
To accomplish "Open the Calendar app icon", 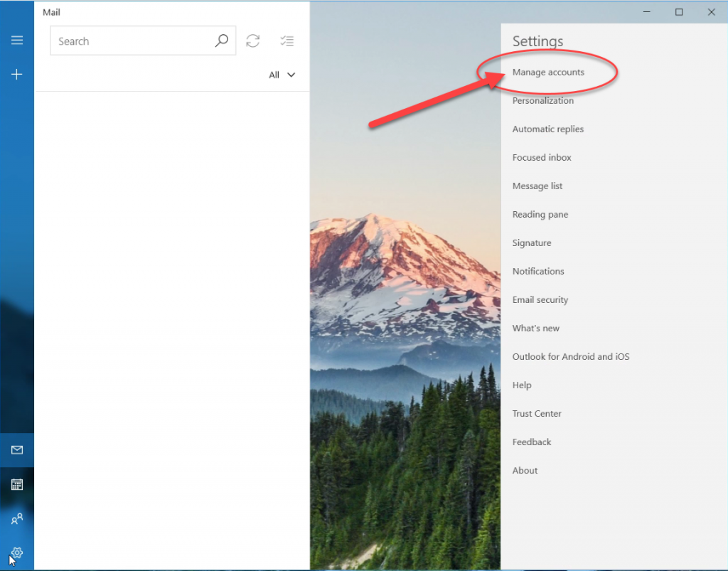I will [17, 485].
